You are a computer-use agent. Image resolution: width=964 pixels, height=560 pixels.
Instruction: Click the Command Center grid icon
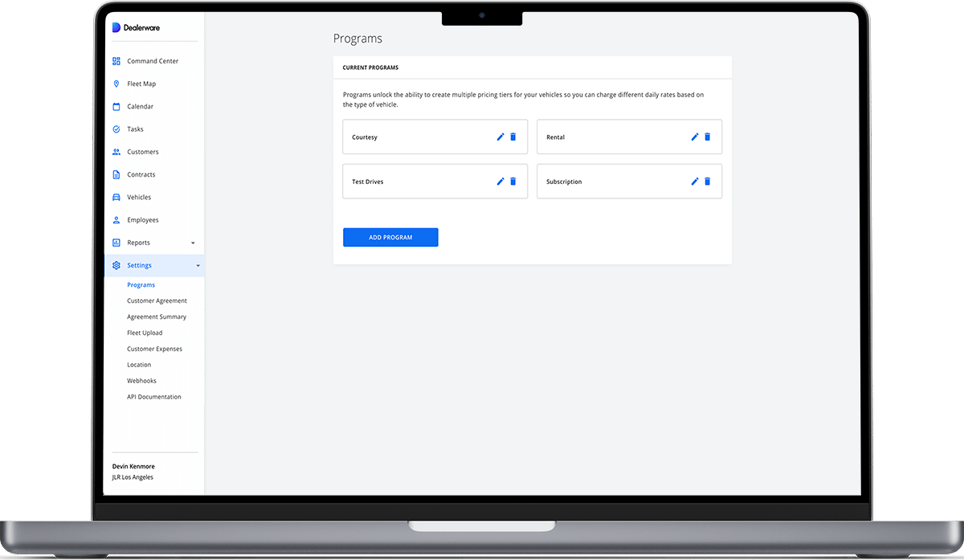[x=116, y=61]
